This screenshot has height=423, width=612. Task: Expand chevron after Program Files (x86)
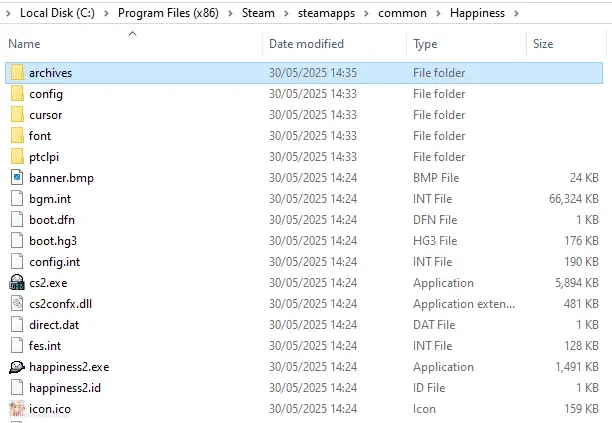click(230, 13)
